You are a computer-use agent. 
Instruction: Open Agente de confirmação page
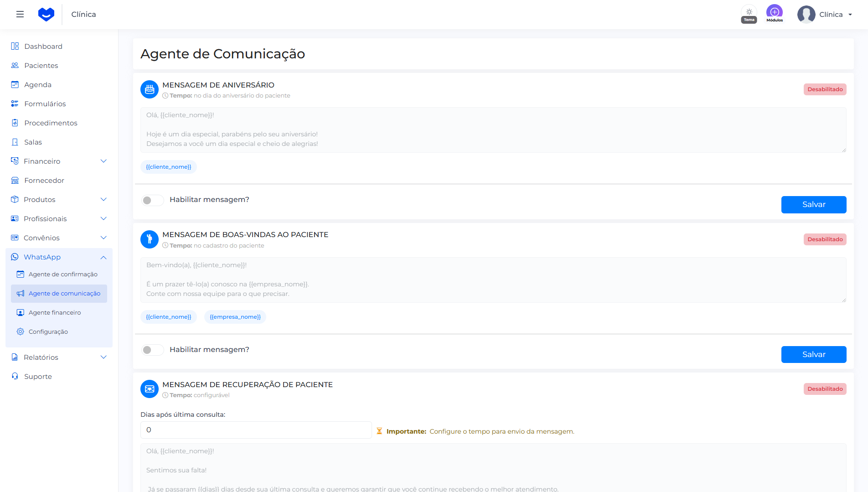click(x=63, y=274)
